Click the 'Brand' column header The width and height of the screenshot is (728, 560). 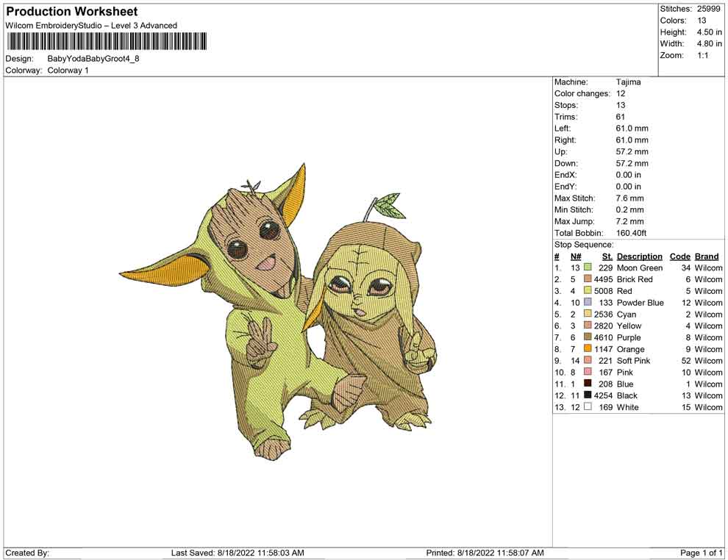point(707,256)
